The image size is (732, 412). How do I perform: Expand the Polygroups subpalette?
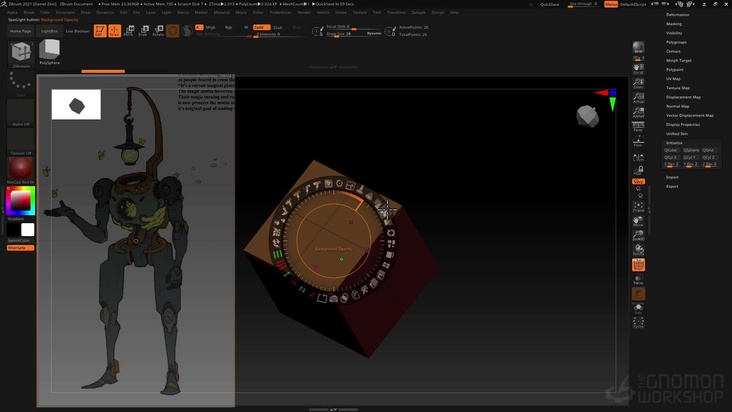click(x=677, y=42)
